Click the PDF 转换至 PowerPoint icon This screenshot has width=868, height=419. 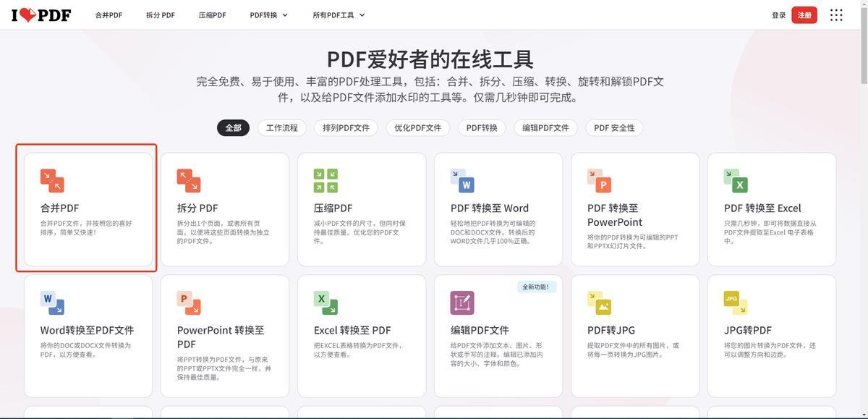(599, 181)
